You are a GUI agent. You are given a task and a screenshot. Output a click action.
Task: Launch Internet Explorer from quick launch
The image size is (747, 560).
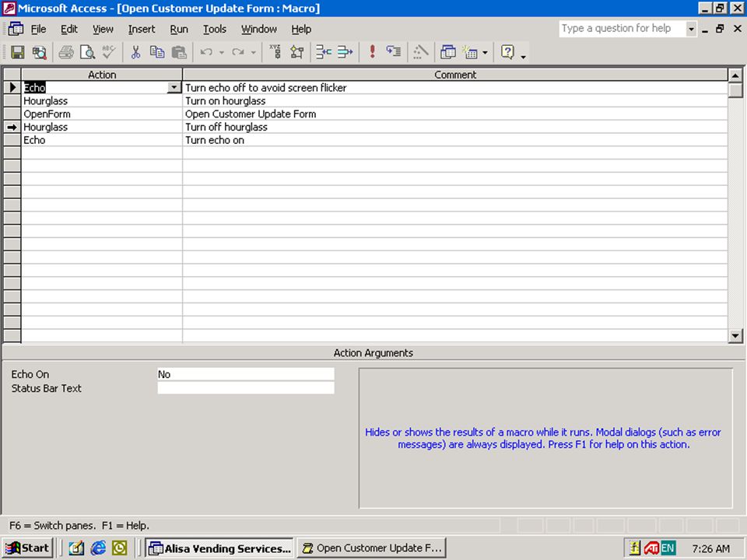tap(98, 548)
